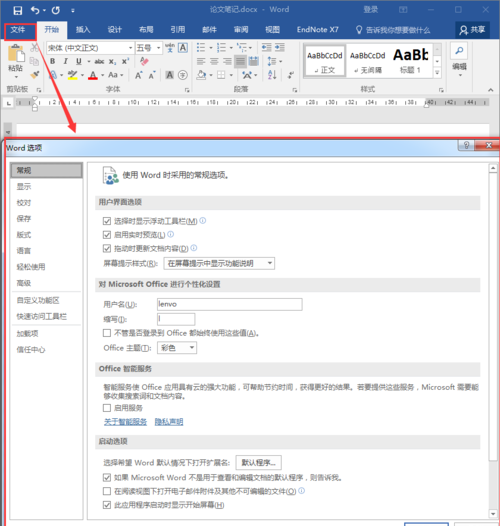Open the 文件 tab

18,30
